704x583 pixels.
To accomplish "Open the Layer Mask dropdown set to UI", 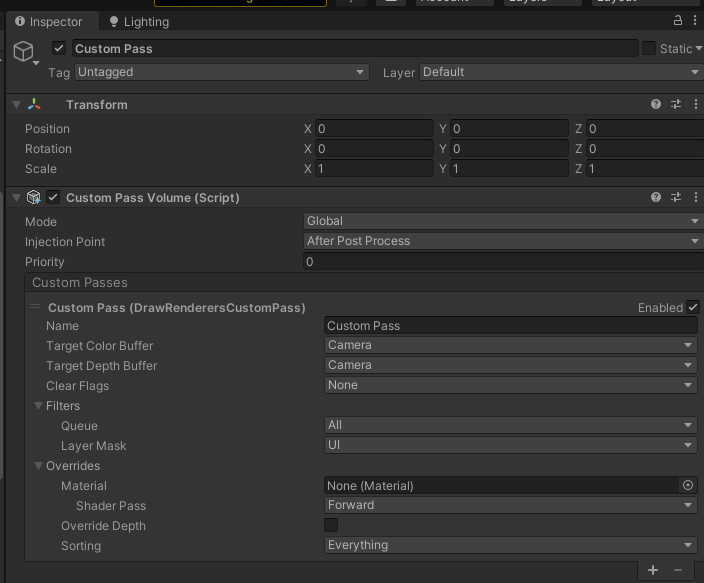I will point(510,445).
